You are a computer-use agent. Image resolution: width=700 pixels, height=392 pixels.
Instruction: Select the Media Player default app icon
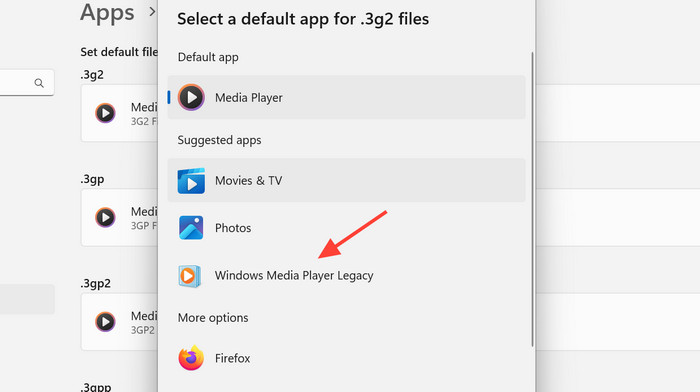click(x=191, y=97)
